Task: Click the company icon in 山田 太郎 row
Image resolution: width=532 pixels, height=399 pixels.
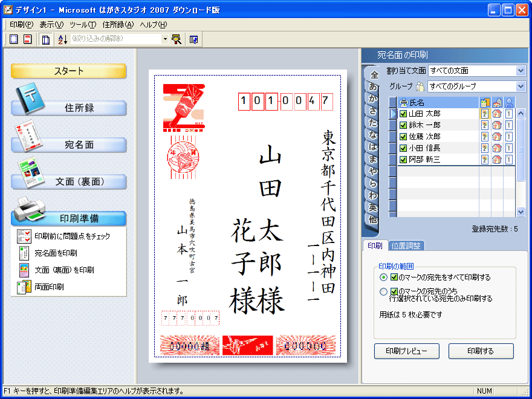Action: pos(485,114)
